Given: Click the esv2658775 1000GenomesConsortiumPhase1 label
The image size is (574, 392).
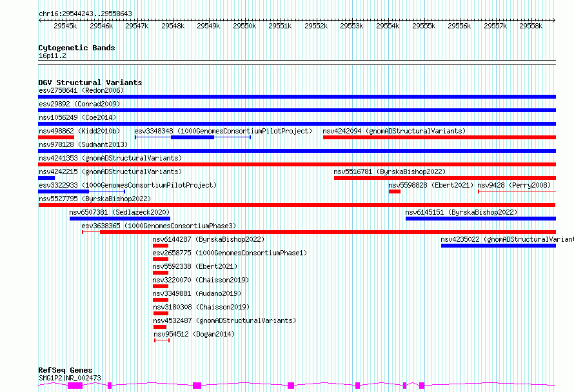Looking at the screenshot, I should (x=230, y=253).
